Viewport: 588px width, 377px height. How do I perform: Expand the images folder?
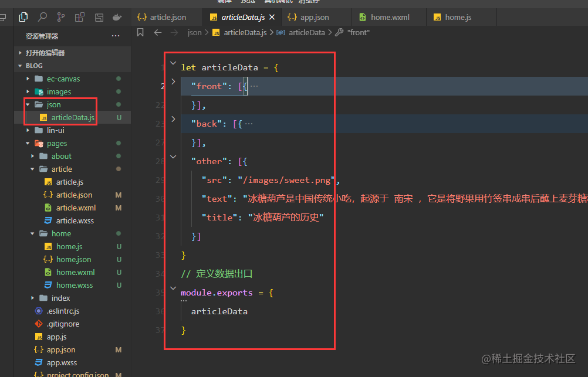point(72,92)
